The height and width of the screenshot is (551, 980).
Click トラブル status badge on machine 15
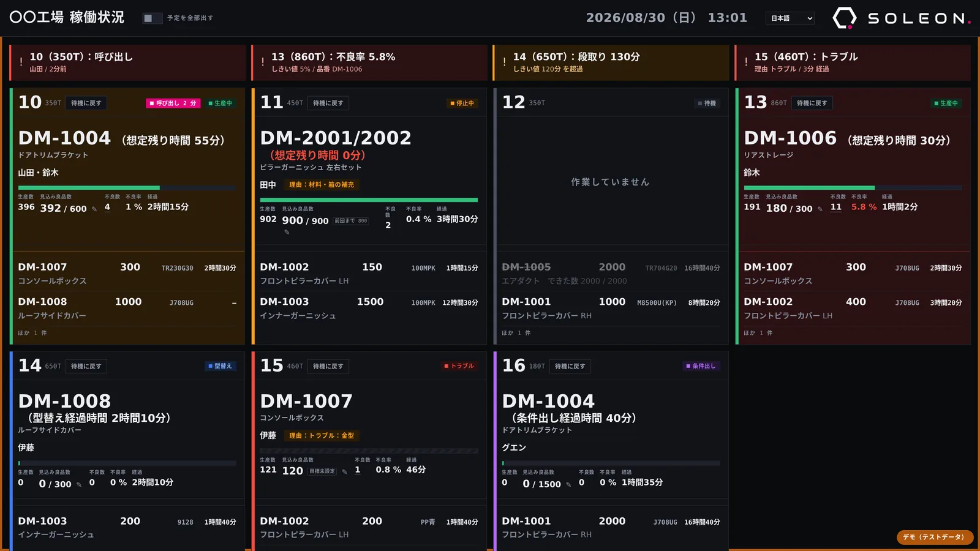pos(459,366)
